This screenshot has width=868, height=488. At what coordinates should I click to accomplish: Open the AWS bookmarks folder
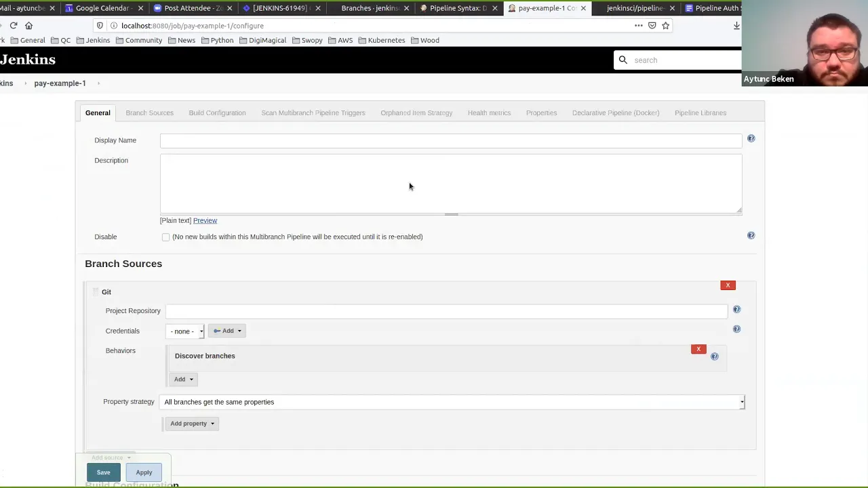pyautogui.click(x=340, y=40)
